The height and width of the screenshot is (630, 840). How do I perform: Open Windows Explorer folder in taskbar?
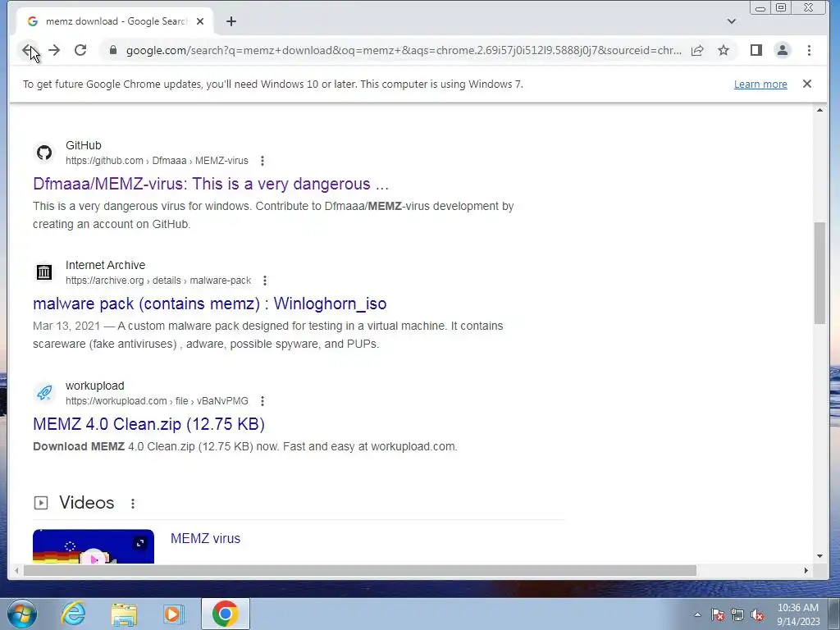pyautogui.click(x=124, y=614)
